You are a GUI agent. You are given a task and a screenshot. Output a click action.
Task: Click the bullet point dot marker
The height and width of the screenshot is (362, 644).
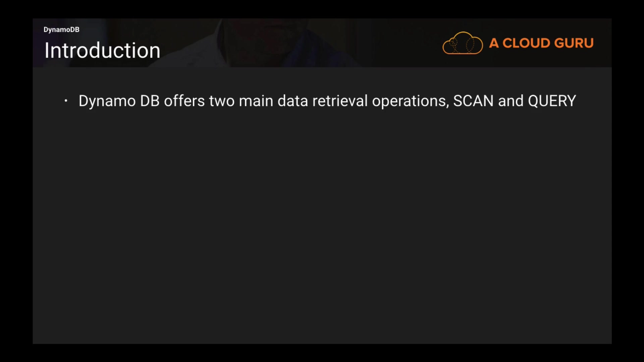pos(66,101)
